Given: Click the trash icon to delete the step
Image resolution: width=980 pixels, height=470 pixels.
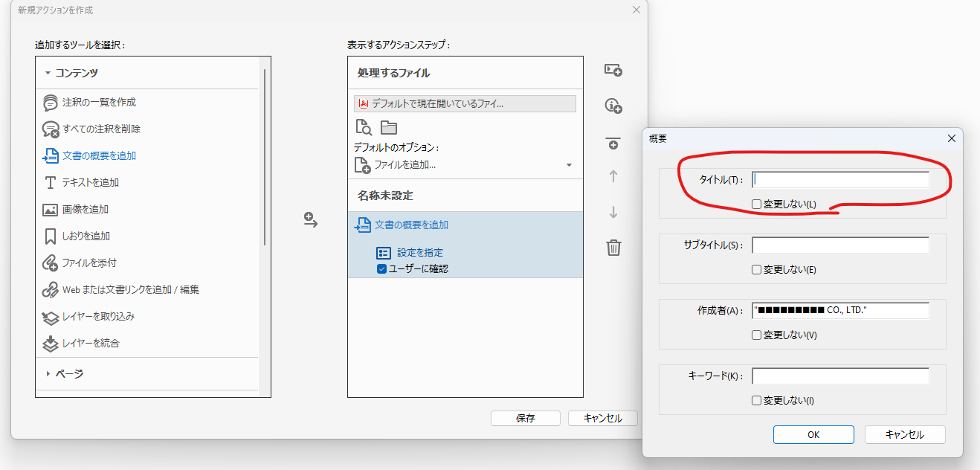Looking at the screenshot, I should [x=613, y=248].
